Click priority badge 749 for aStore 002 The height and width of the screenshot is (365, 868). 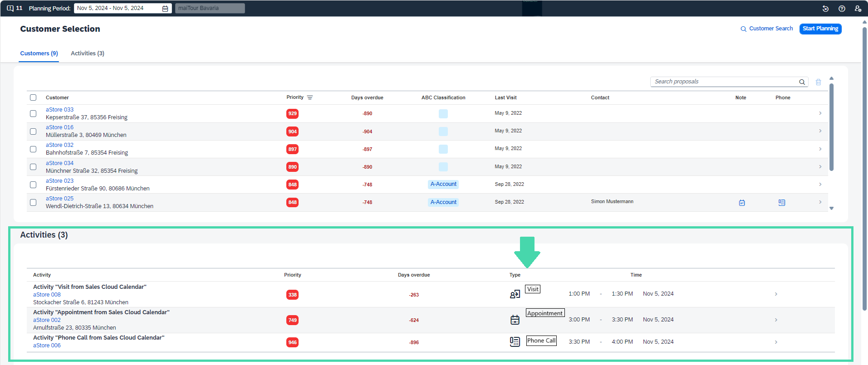click(x=292, y=320)
